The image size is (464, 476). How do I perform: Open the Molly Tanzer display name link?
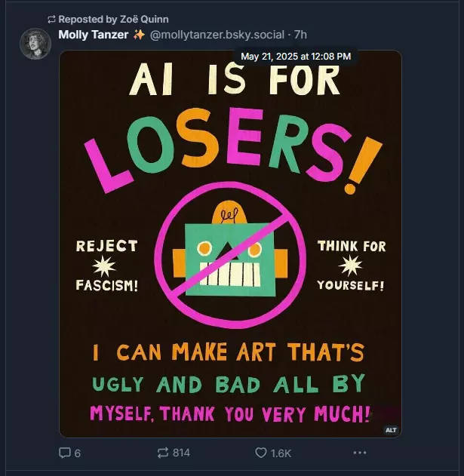94,35
